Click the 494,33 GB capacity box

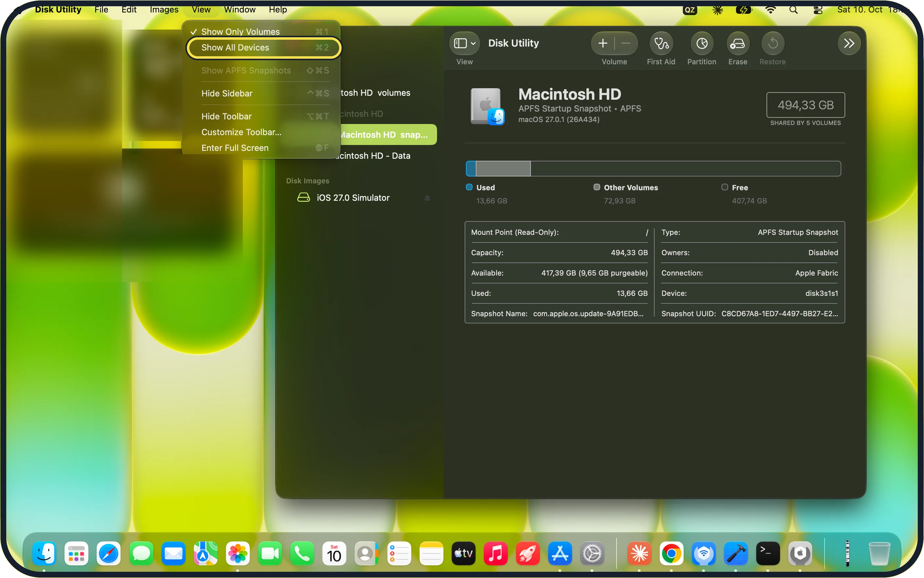806,105
